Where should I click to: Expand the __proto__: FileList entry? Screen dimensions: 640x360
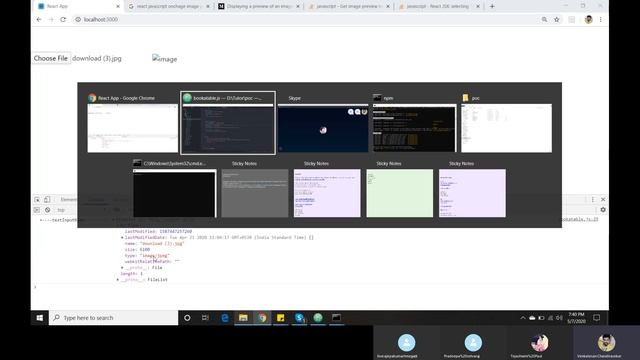click(x=118, y=280)
